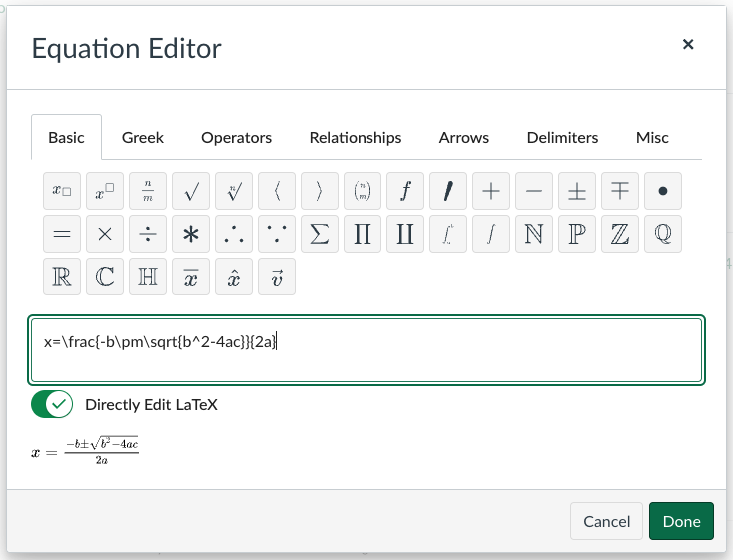This screenshot has width=733, height=560.
Task: Insert the coproduct symbol
Action: pos(405,234)
